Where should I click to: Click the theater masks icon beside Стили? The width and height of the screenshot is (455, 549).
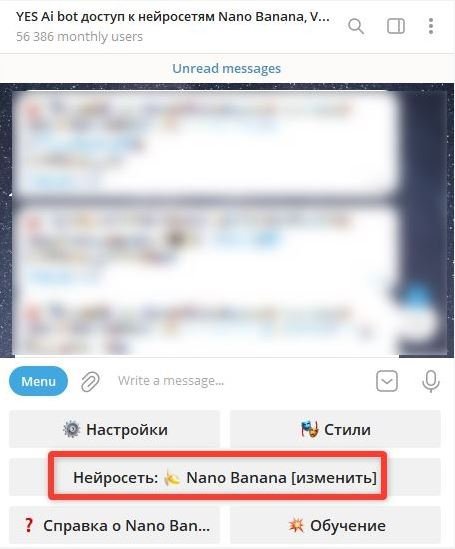tap(310, 429)
